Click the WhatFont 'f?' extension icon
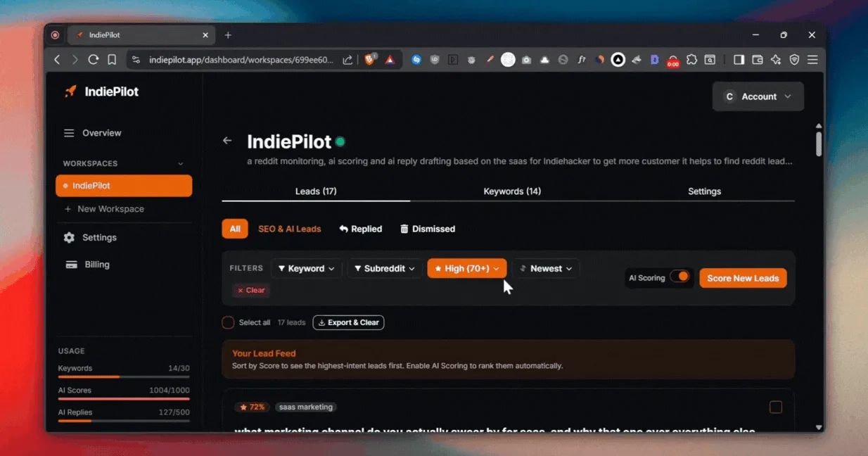This screenshot has height=456, width=868. point(581,60)
